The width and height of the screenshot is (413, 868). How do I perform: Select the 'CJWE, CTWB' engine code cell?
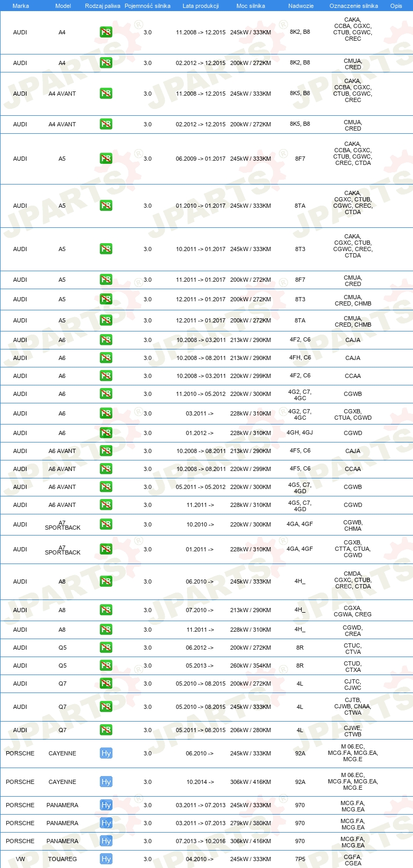(x=353, y=731)
